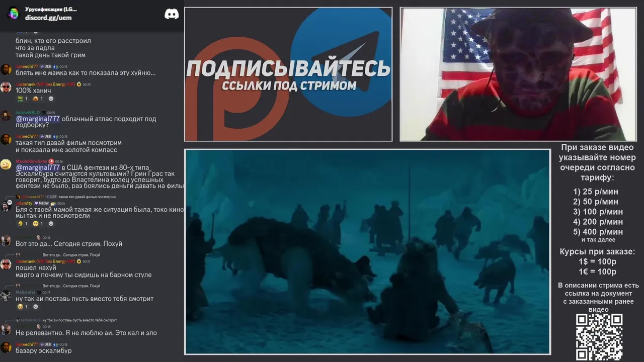Click zuezenuek username above '100% ханич'
Viewport: 644px width, 362px height.
[45, 84]
